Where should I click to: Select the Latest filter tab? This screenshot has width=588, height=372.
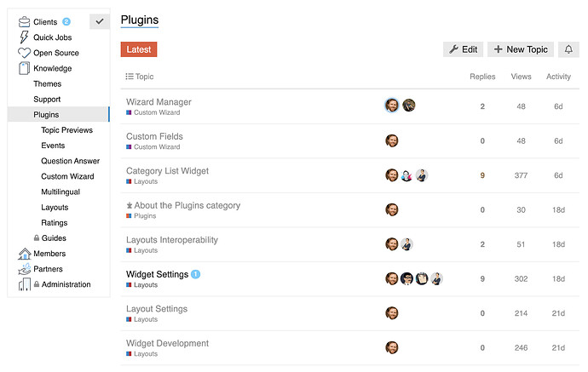tap(139, 49)
